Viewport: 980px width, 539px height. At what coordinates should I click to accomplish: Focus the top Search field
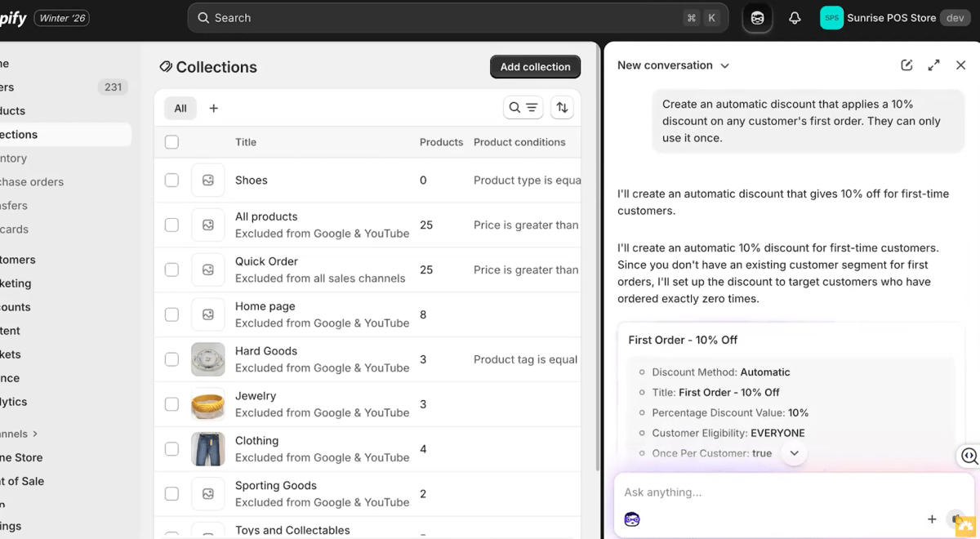point(458,18)
